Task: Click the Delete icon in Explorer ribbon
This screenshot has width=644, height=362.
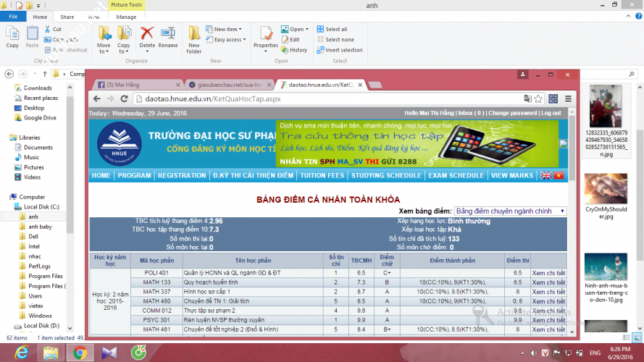Action: [147, 37]
